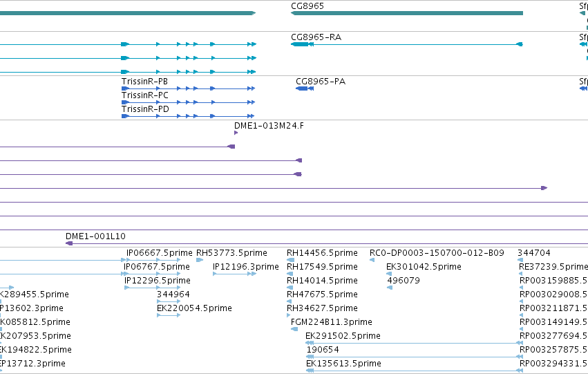The image size is (588, 374).
Task: Select the 344964 cDNA label
Action: pos(173,294)
